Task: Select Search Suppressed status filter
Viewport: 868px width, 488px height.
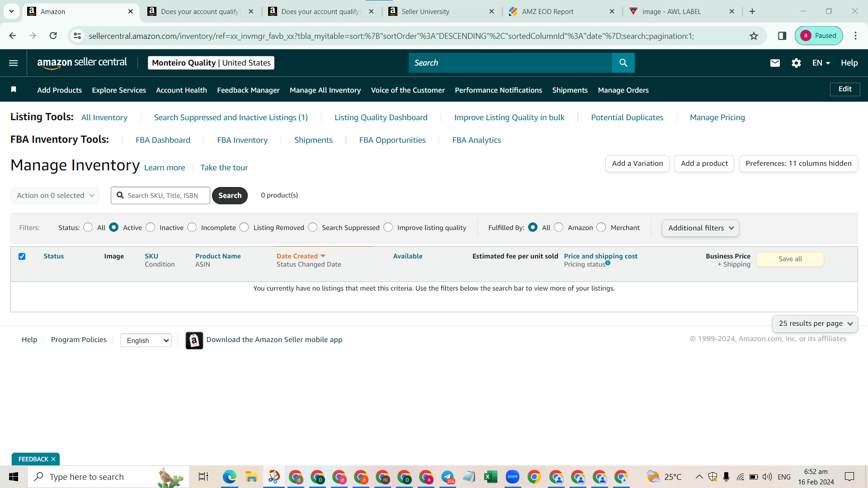Action: [x=313, y=227]
